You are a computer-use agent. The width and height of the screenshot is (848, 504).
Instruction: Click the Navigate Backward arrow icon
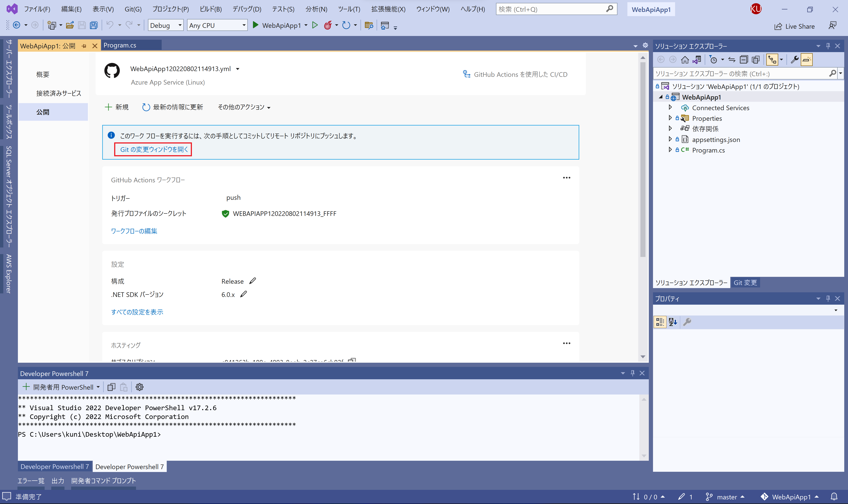16,25
